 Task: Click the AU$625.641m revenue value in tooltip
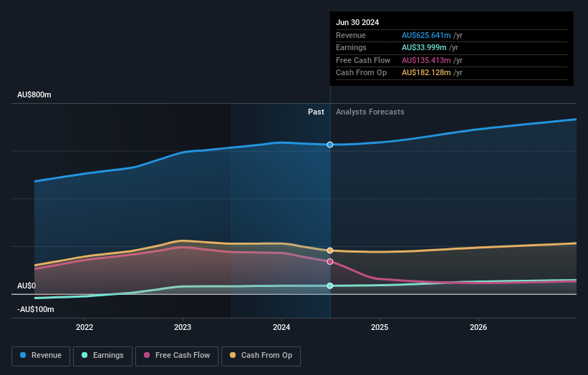[426, 35]
